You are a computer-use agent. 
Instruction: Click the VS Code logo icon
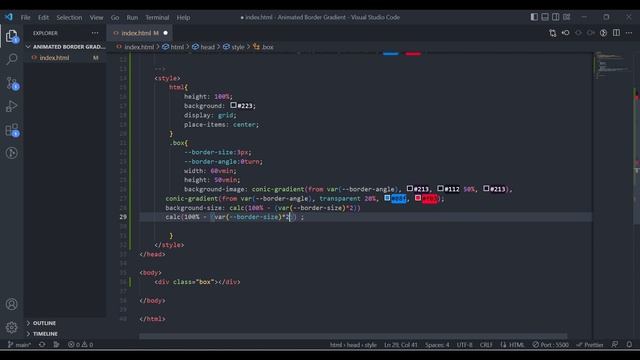click(9, 17)
